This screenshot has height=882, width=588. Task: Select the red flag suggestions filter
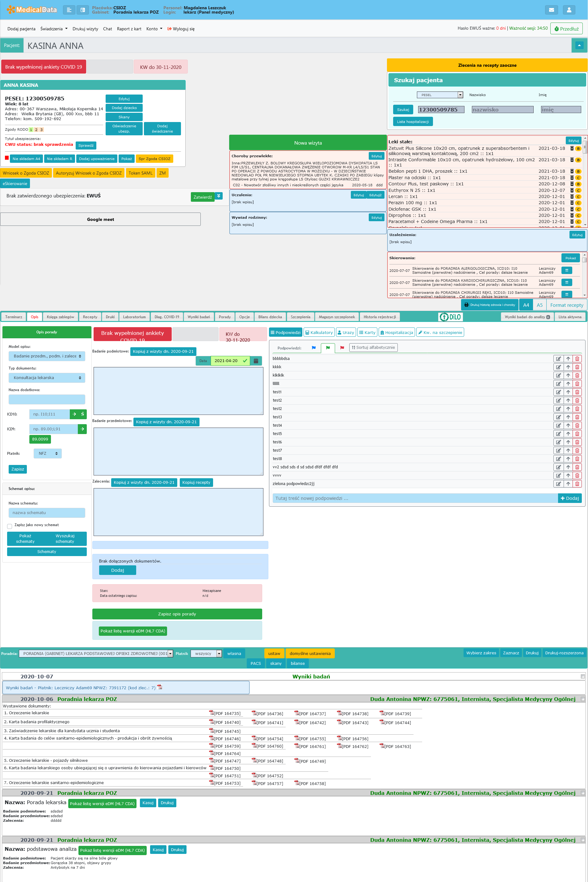pyautogui.click(x=342, y=348)
